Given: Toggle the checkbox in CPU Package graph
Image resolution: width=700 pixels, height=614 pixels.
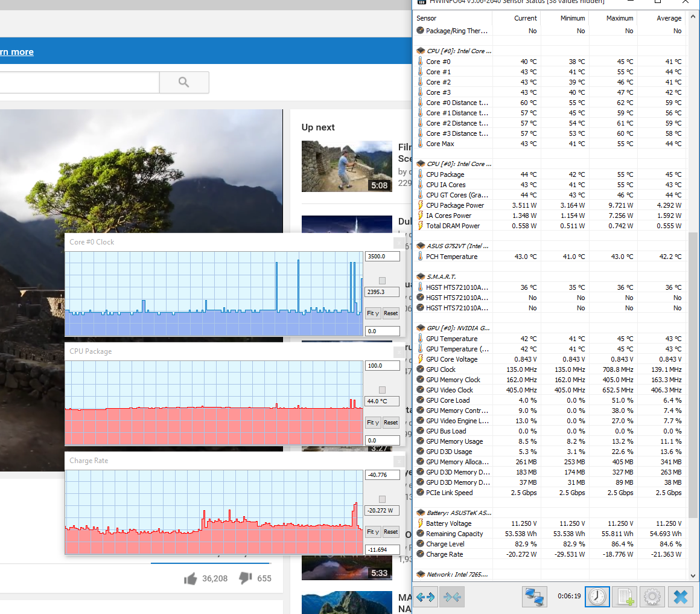Looking at the screenshot, I should coord(382,390).
